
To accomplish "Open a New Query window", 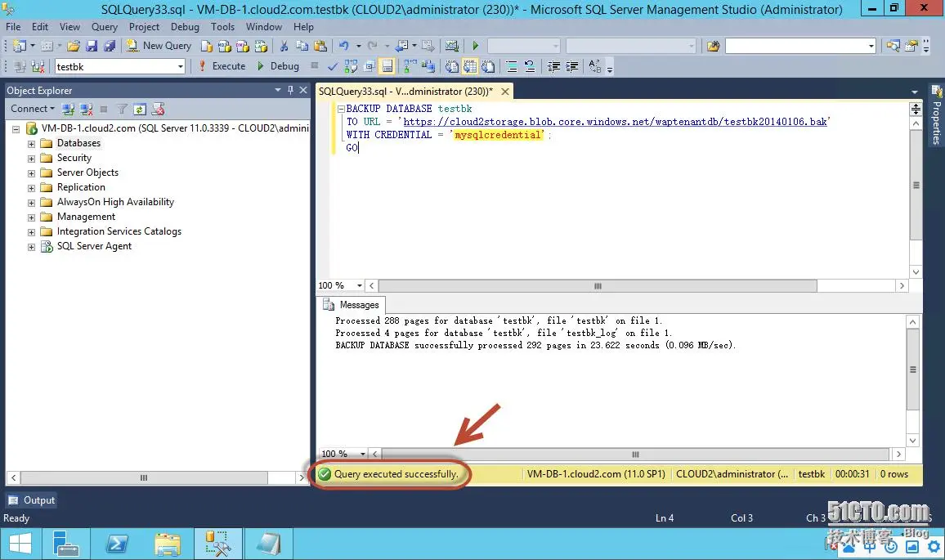I will 159,46.
